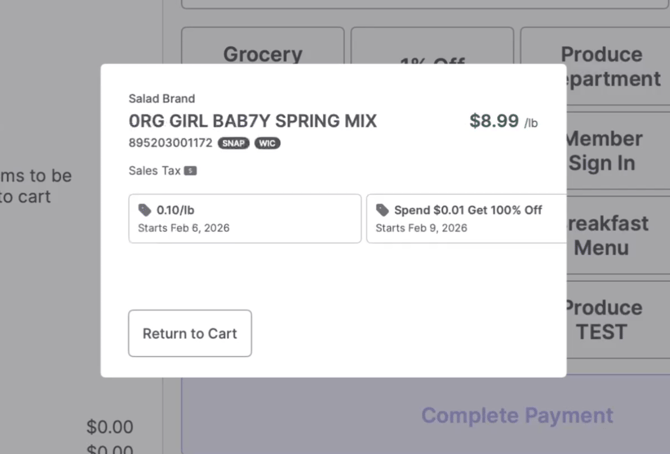Click the Salad Brand label
Image resolution: width=670 pixels, height=454 pixels.
tap(162, 99)
